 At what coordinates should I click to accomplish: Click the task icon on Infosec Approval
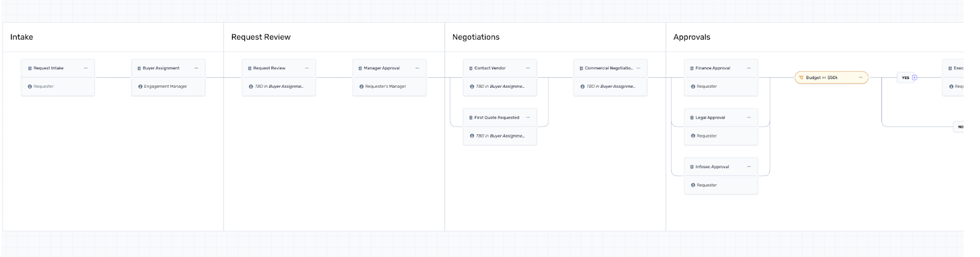point(692,167)
